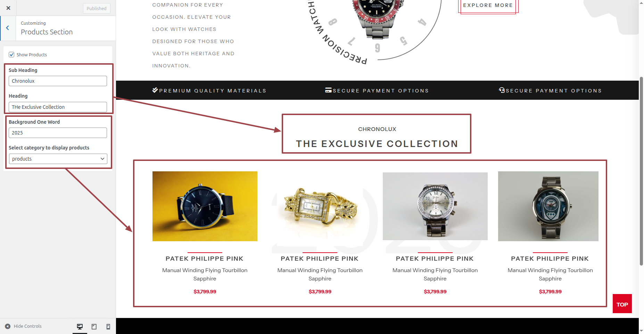This screenshot has height=334, width=644.
Task: Click the Explore More button
Action: [x=488, y=6]
